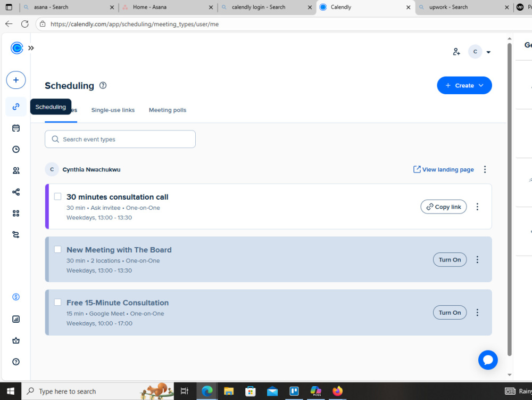The height and width of the screenshot is (400, 532).
Task: Click the browser address bar URL
Action: [x=135, y=24]
